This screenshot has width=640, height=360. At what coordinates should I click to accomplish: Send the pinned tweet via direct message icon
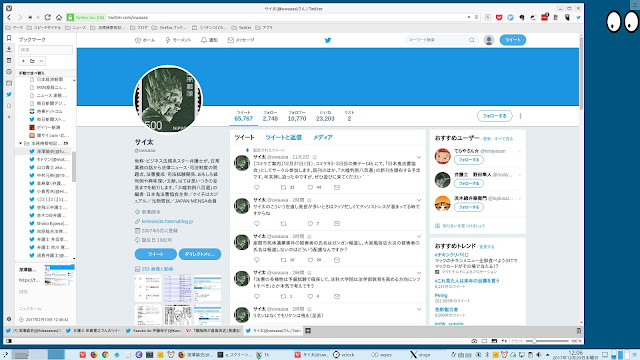point(337,187)
